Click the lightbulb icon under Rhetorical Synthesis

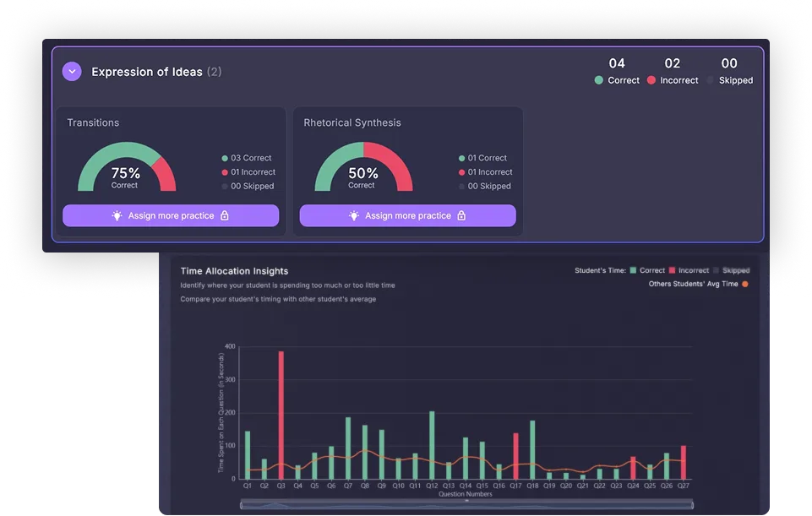click(x=354, y=216)
